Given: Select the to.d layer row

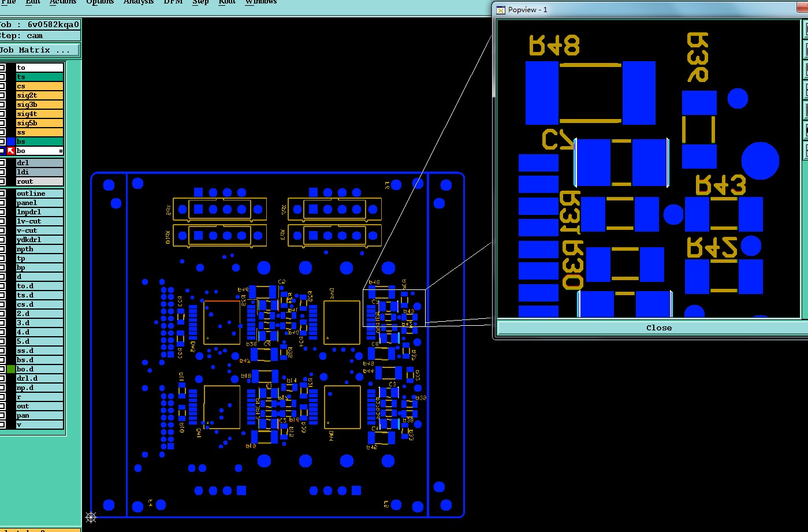Looking at the screenshot, I should (x=39, y=286).
